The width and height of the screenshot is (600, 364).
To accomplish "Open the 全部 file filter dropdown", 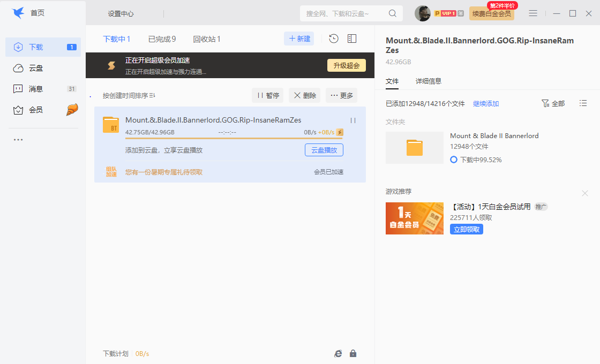I will click(553, 103).
